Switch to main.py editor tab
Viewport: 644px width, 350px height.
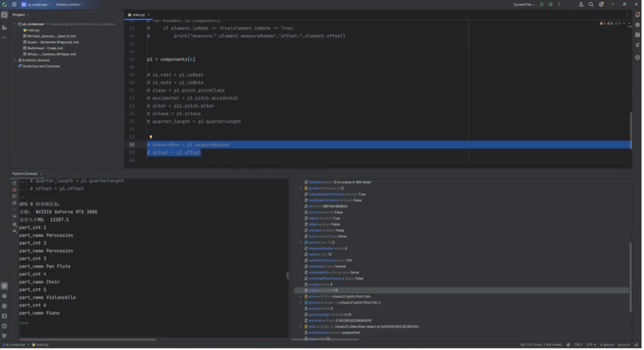[x=138, y=15]
